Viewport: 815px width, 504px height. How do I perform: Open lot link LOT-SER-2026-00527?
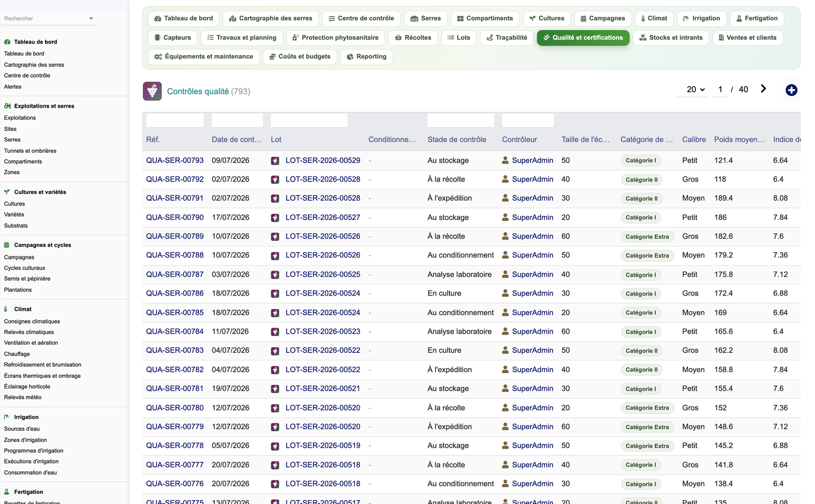click(323, 218)
